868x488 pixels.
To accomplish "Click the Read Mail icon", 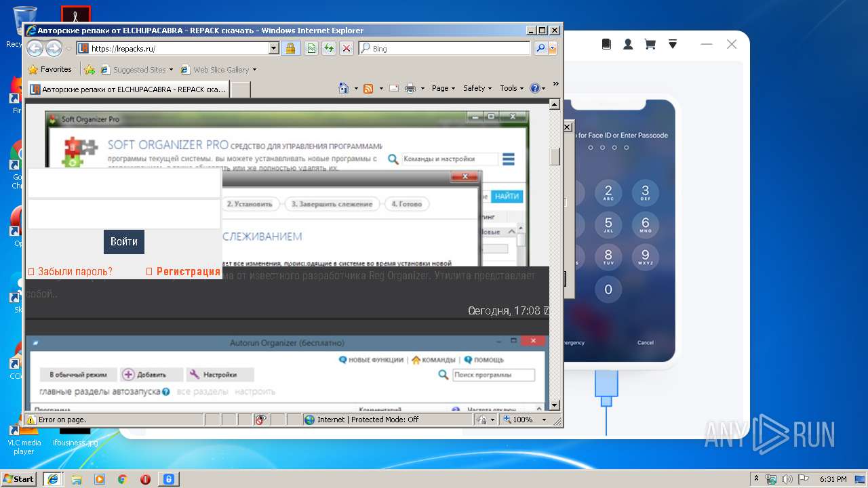I will [394, 88].
